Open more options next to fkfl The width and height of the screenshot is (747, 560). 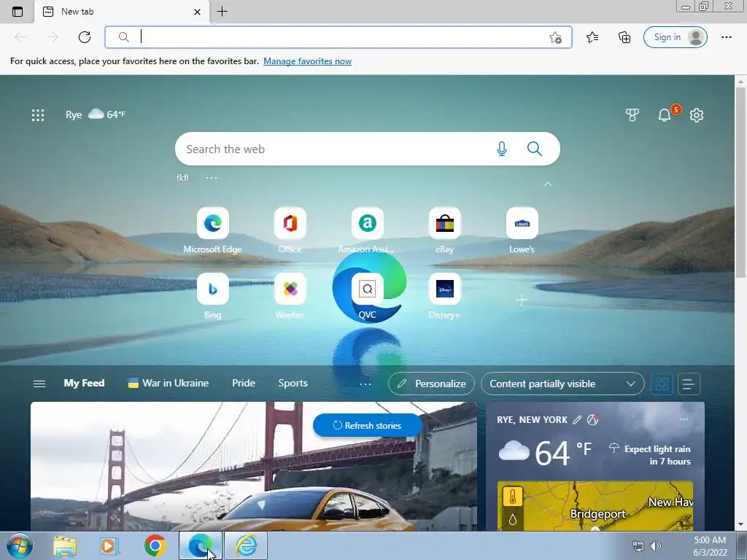pyautogui.click(x=211, y=178)
